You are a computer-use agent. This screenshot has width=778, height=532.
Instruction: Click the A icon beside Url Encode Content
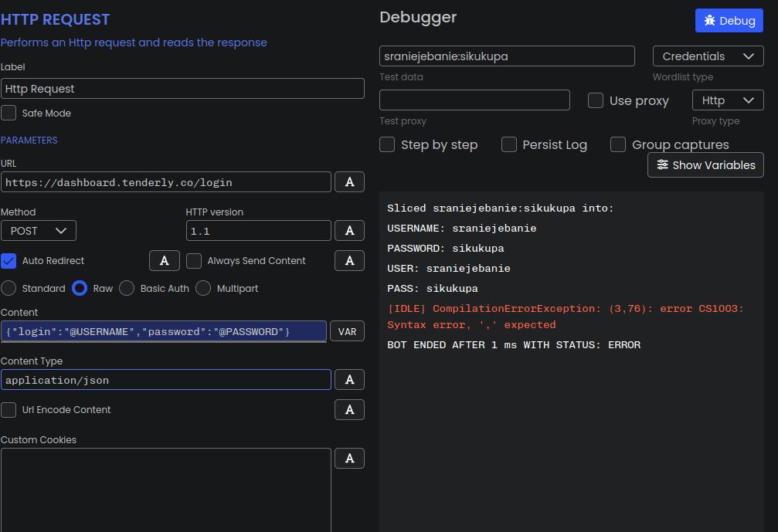349,409
